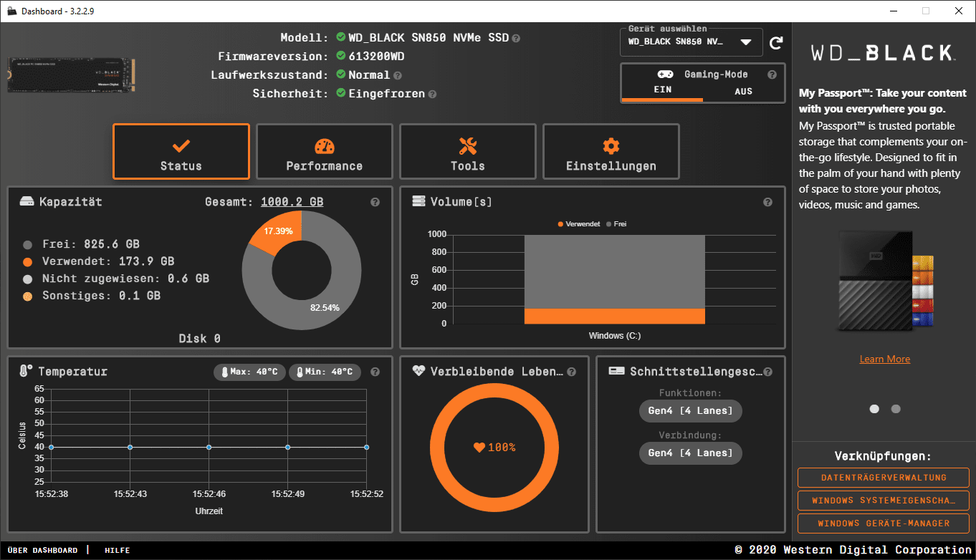
Task: Click the Disk 0 label
Action: coord(200,338)
